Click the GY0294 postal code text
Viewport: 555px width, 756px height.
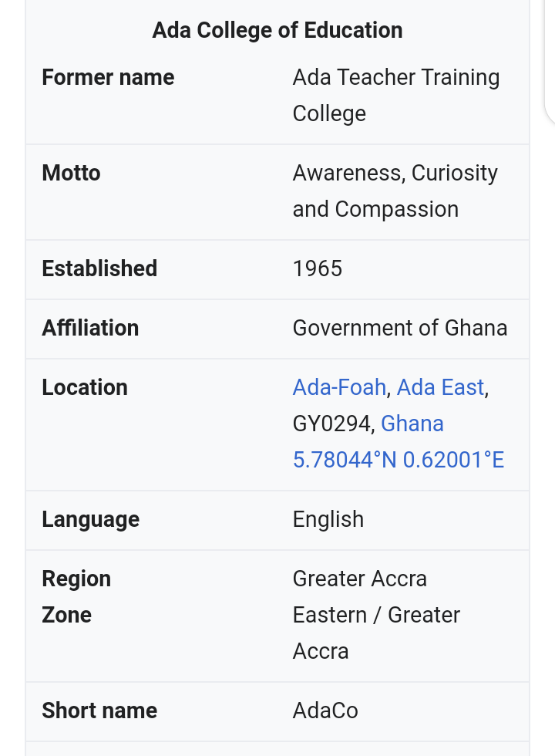coord(331,424)
